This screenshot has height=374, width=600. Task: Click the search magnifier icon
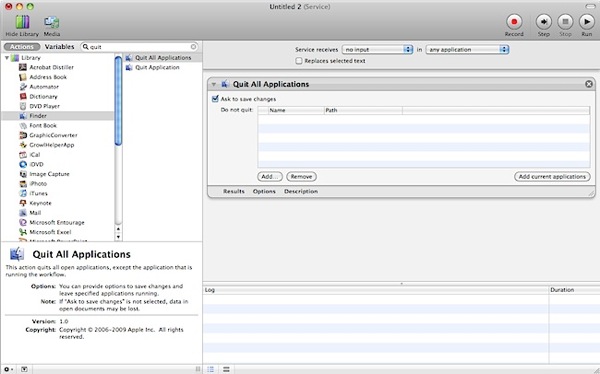(86, 47)
